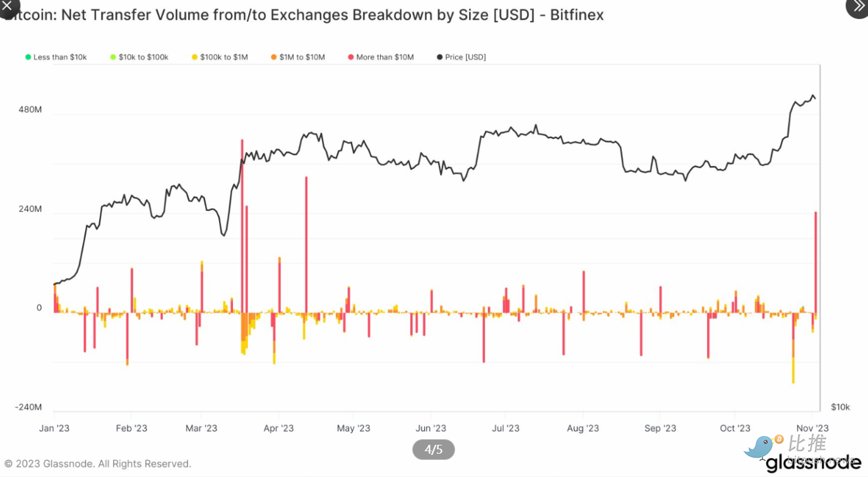Click the glassnode logo

(x=813, y=464)
